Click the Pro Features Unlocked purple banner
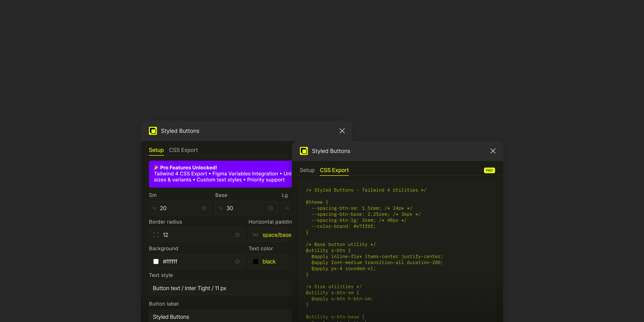This screenshot has width=644, height=322. tap(220, 174)
